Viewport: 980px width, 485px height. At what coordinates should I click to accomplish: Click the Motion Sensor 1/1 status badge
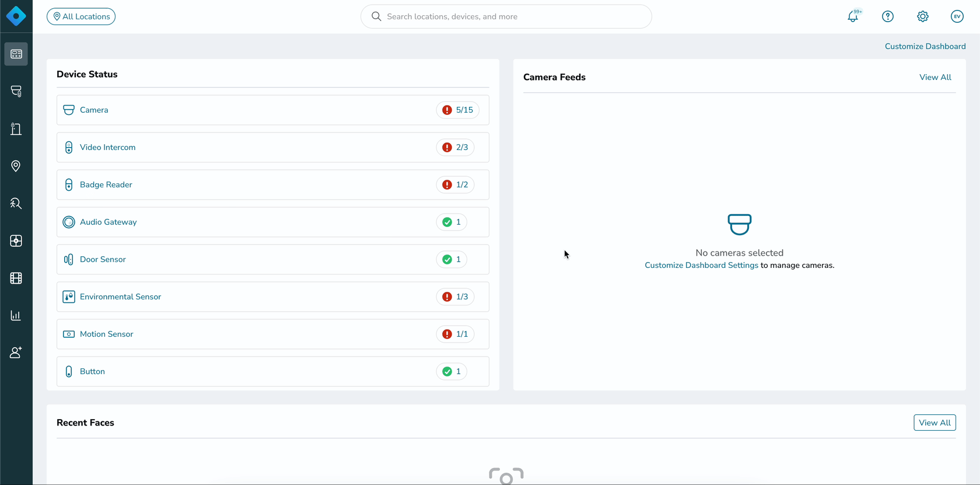click(455, 334)
